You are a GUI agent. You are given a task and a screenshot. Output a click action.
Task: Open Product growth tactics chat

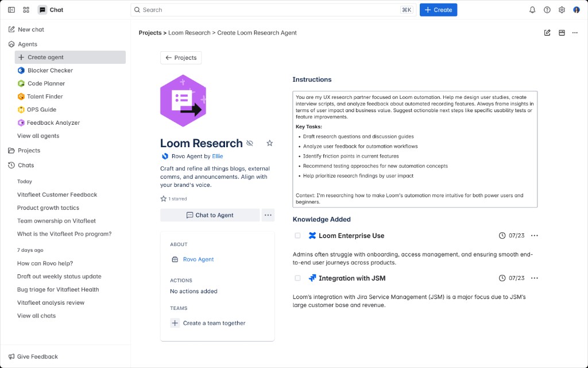(x=48, y=208)
